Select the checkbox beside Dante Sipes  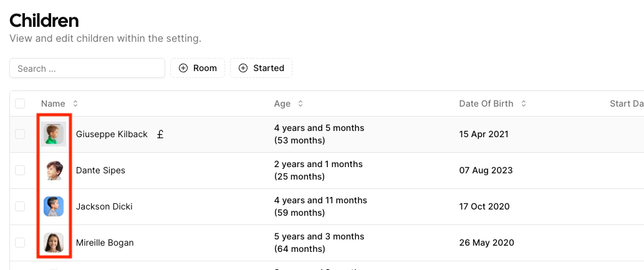pyautogui.click(x=20, y=170)
